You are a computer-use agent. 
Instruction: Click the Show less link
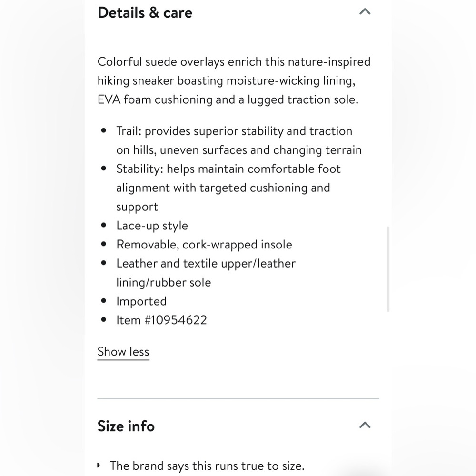(x=123, y=352)
